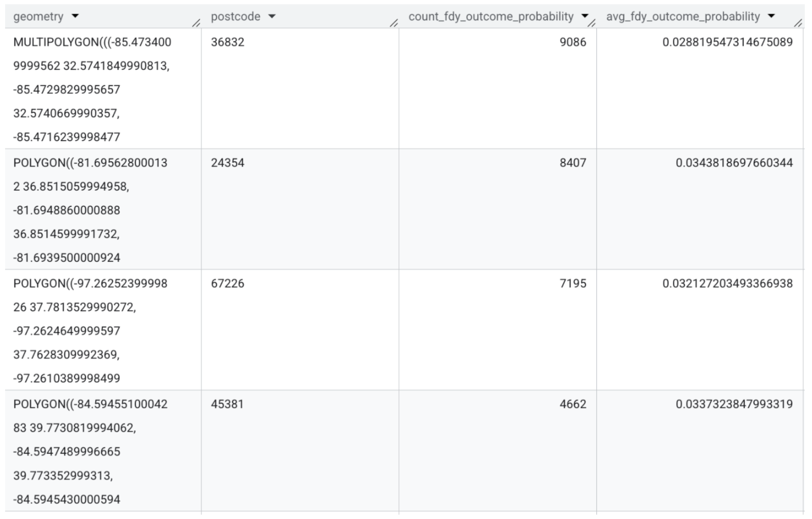Click avg_fdy_outcome_probability column resize handle

[x=798, y=23]
